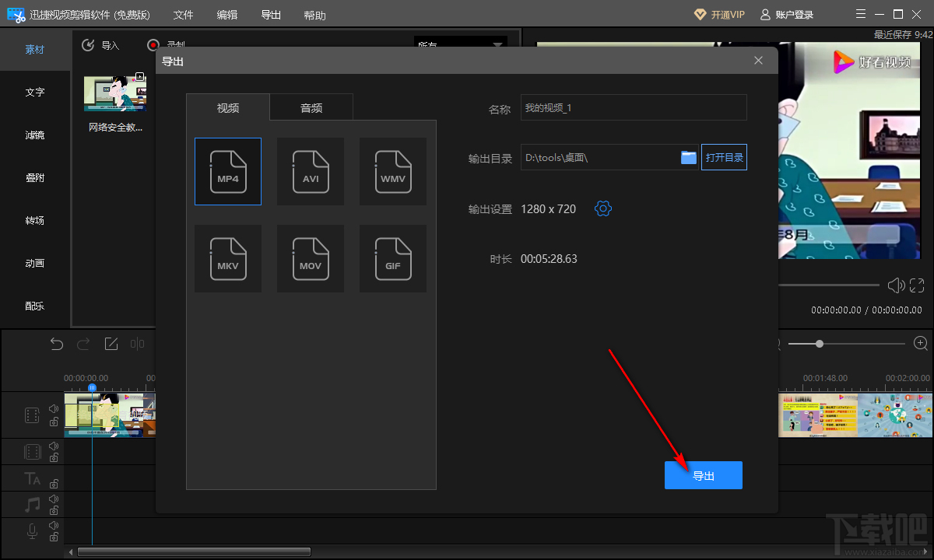Open output settings gear icon
Screen dimensions: 934x560
pos(603,208)
